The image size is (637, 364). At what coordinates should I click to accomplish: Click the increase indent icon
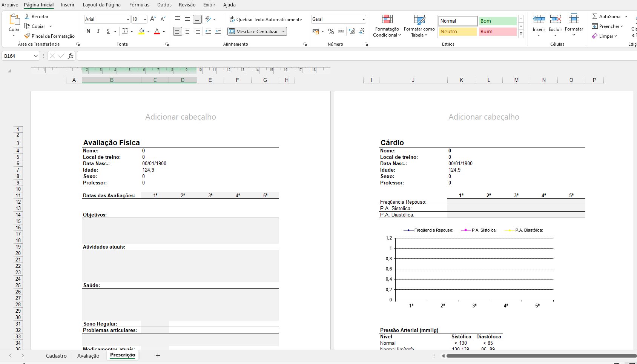click(x=218, y=32)
